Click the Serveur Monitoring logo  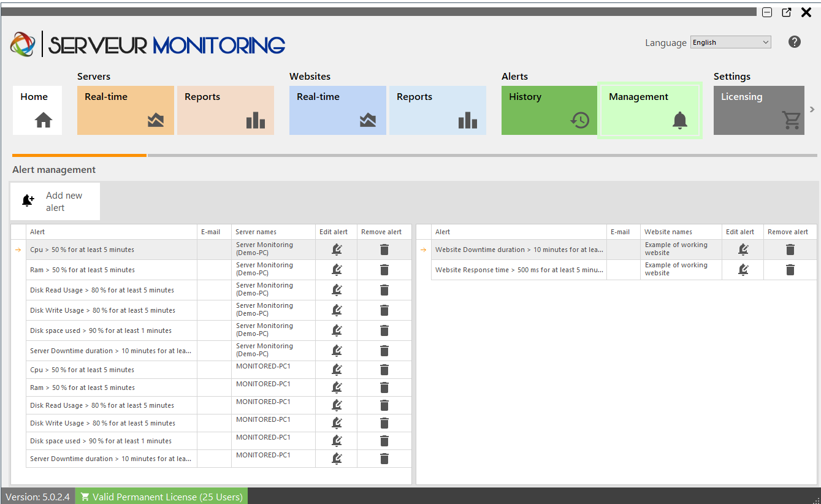pyautogui.click(x=148, y=44)
